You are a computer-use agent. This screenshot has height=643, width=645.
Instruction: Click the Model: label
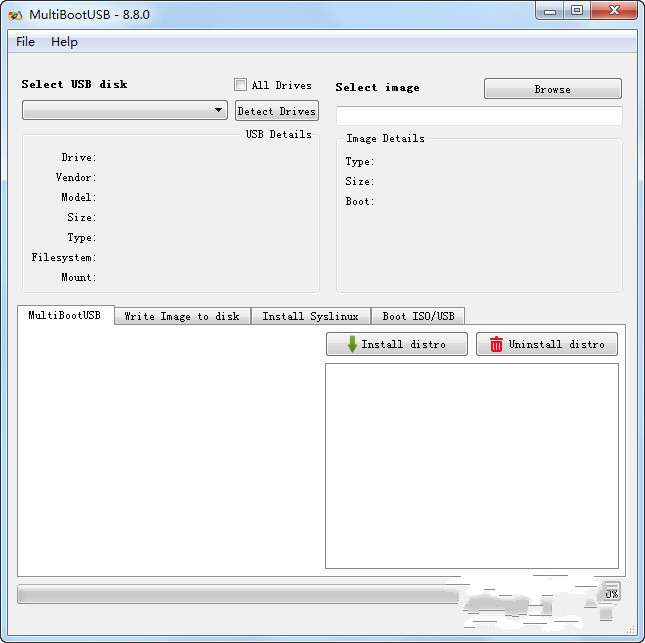click(x=79, y=197)
